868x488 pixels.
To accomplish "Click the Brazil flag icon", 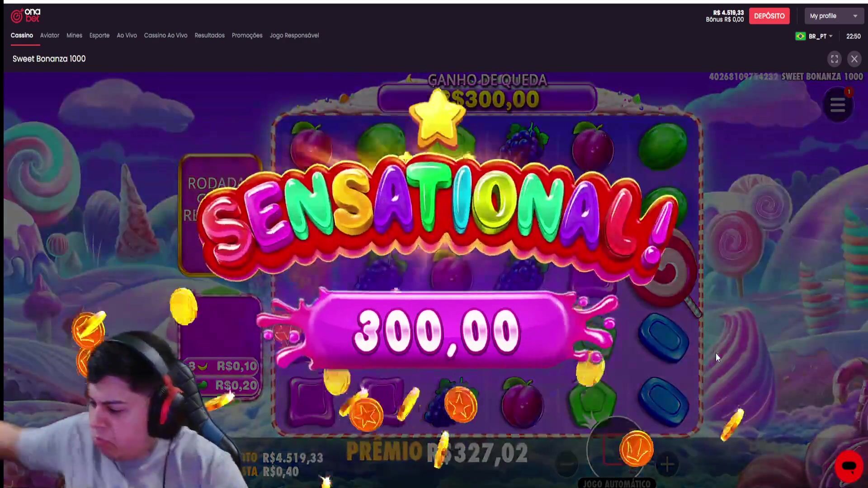I will pyautogui.click(x=800, y=36).
